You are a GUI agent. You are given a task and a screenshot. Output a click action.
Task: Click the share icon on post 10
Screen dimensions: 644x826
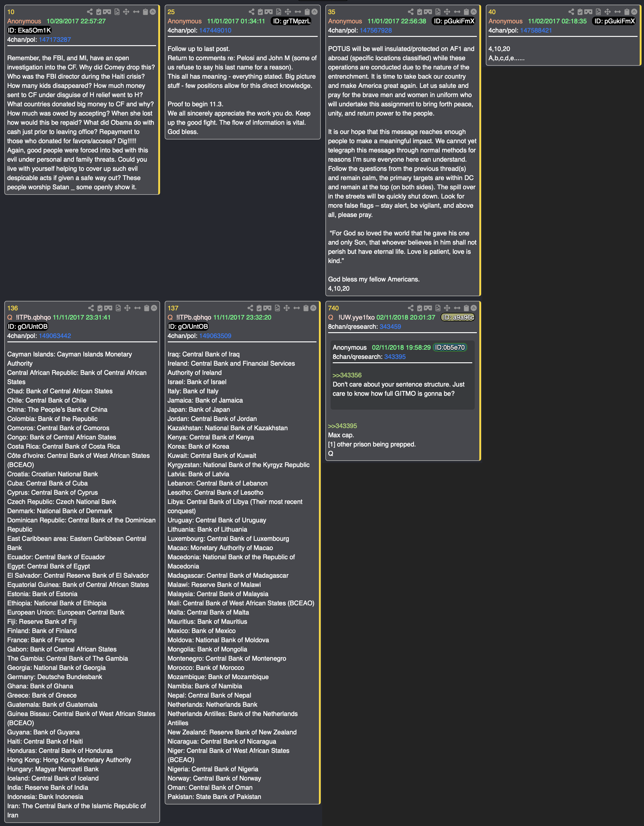click(x=90, y=12)
